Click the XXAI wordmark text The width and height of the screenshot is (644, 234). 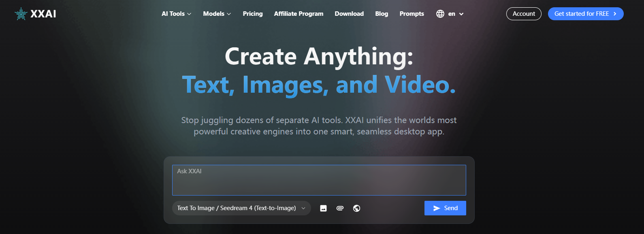[43, 14]
